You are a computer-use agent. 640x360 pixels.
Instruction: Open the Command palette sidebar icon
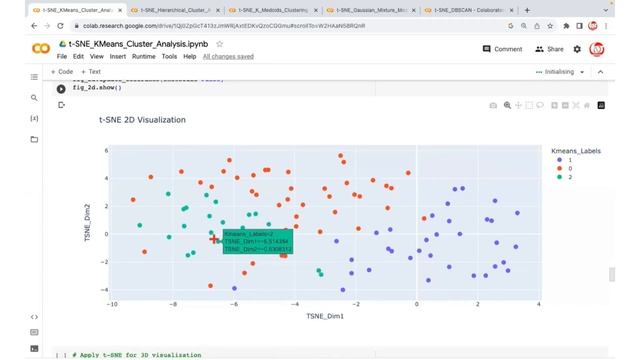[34, 332]
